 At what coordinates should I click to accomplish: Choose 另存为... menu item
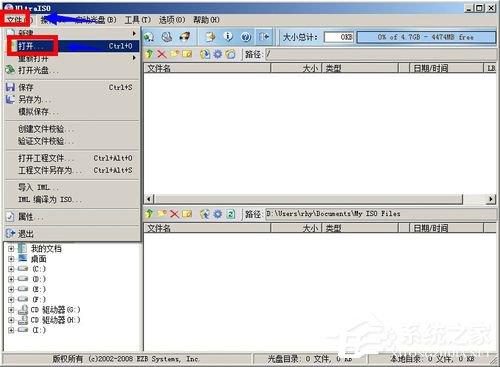pyautogui.click(x=72, y=99)
